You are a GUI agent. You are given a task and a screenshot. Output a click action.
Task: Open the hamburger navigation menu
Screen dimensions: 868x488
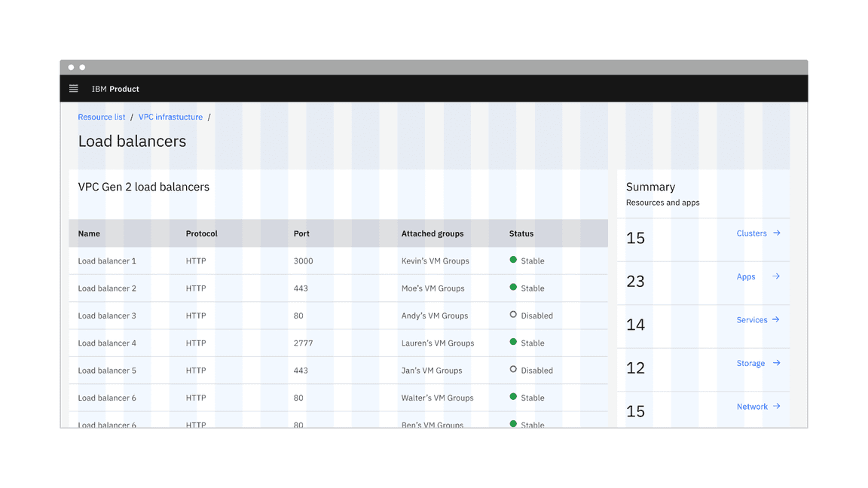point(73,89)
